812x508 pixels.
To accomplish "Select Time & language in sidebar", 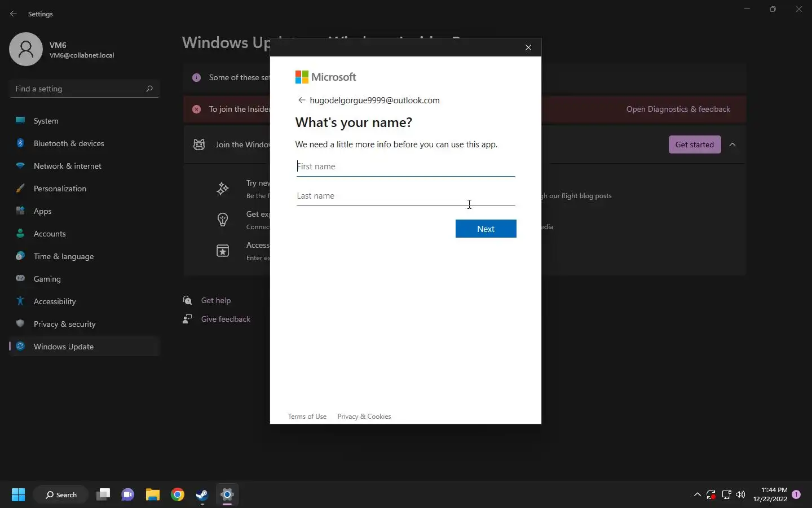I will tap(85, 256).
